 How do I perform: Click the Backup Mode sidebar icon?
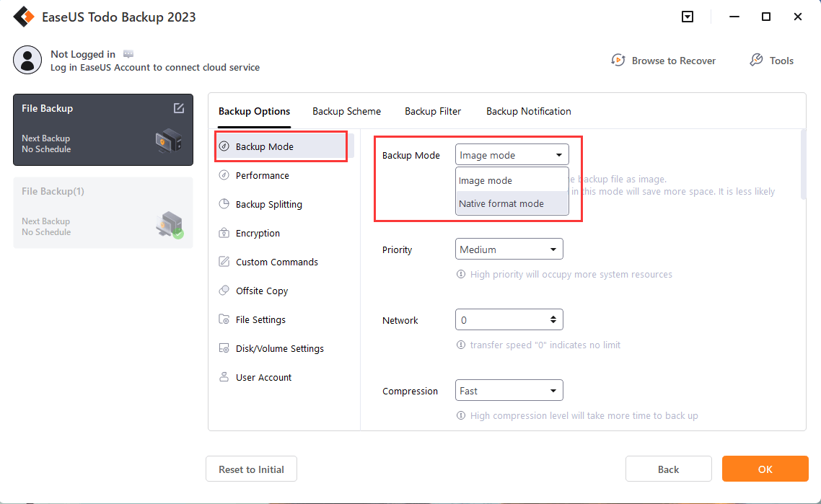(x=224, y=146)
